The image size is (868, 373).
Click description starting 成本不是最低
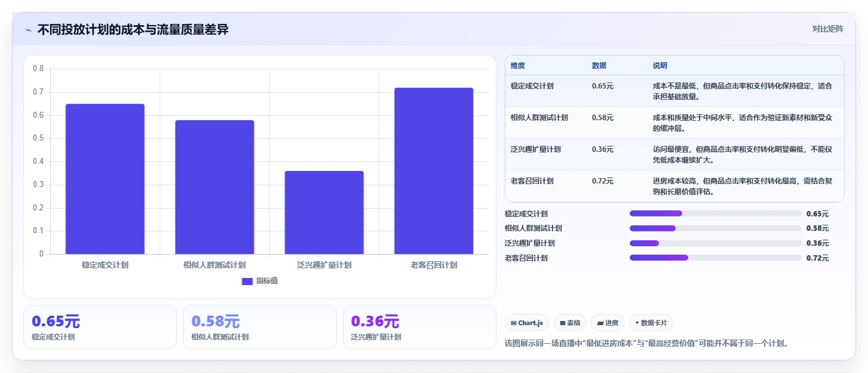[x=743, y=91]
